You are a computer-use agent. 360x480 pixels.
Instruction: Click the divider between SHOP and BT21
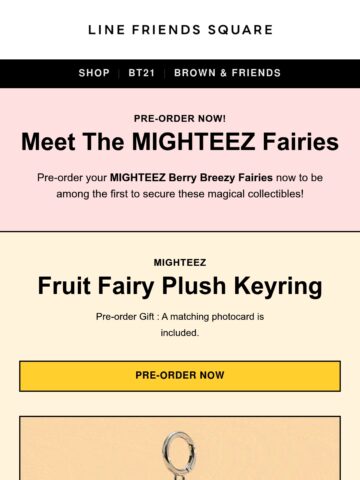coord(119,73)
